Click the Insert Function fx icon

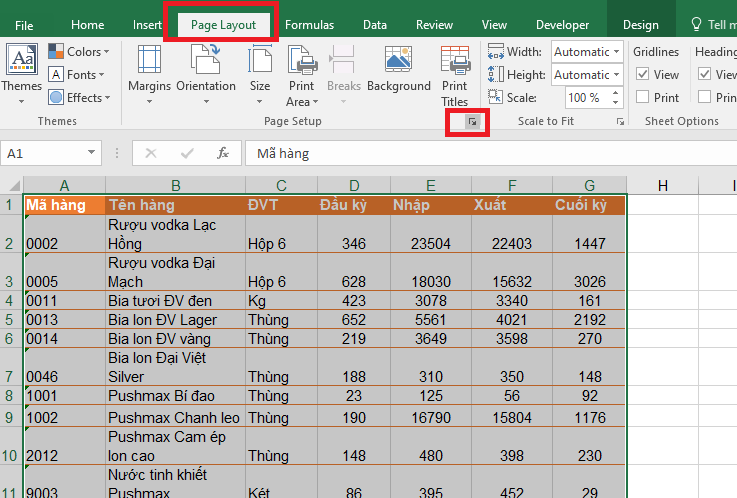click(x=223, y=153)
